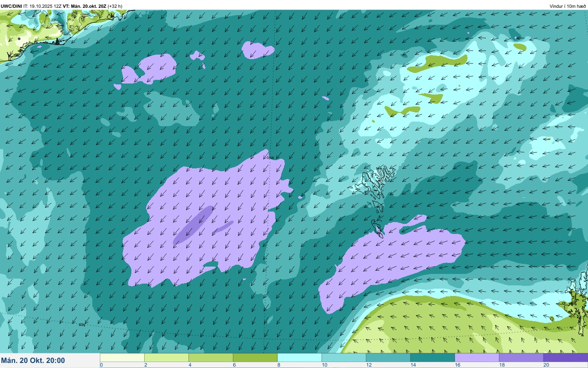Click the legend value label 0
Viewport: 588px width, 368px height.
point(101,365)
